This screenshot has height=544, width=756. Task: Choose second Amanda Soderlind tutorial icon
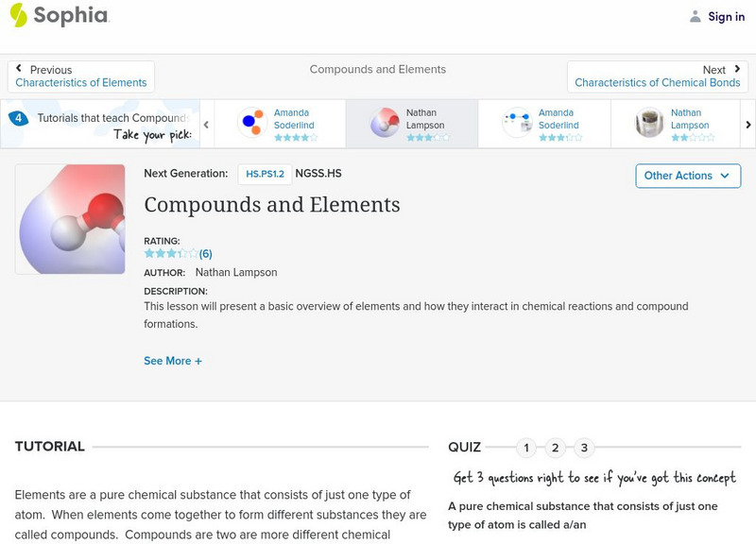click(517, 123)
